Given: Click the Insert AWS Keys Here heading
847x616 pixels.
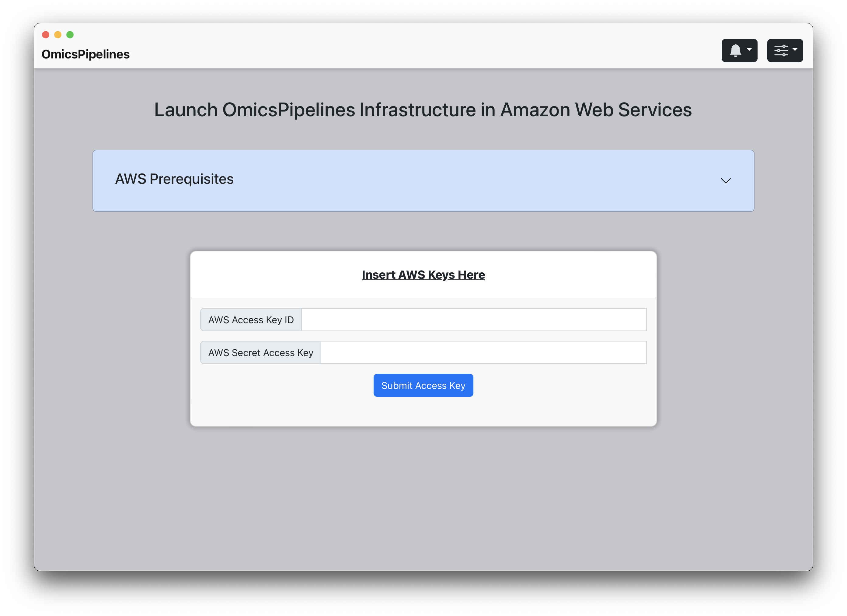Looking at the screenshot, I should pyautogui.click(x=423, y=275).
